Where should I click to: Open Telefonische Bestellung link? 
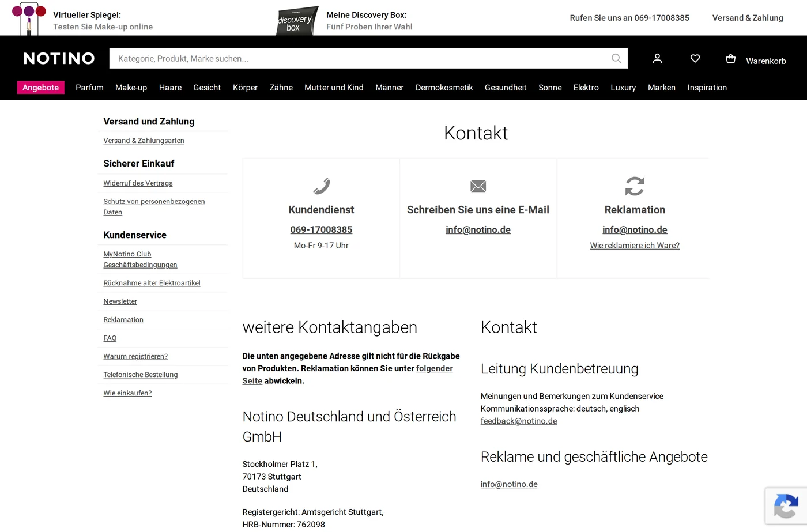coord(141,375)
